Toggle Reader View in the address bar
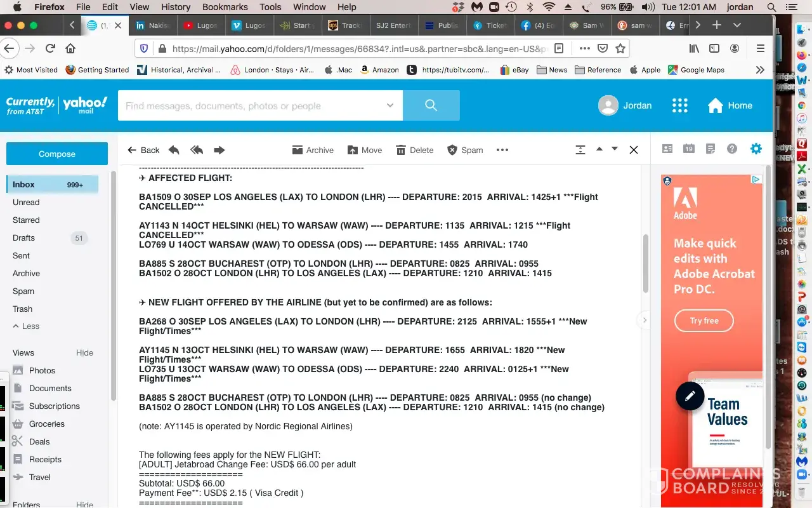This screenshot has width=812, height=508. pos(559,48)
